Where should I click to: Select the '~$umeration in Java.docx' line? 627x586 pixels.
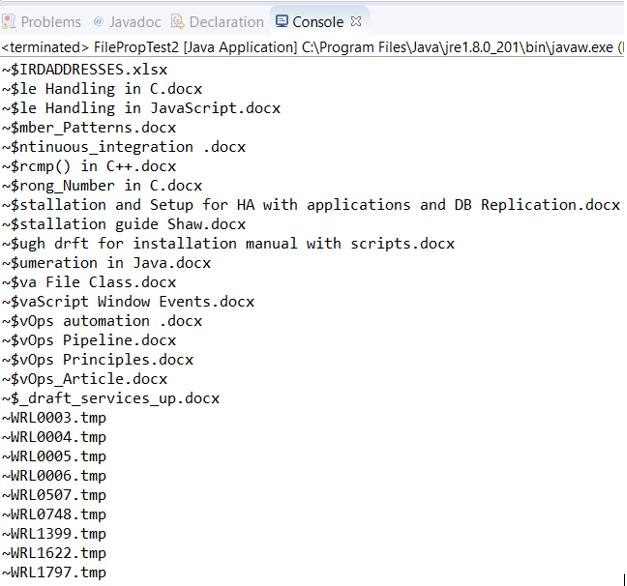tap(106, 263)
